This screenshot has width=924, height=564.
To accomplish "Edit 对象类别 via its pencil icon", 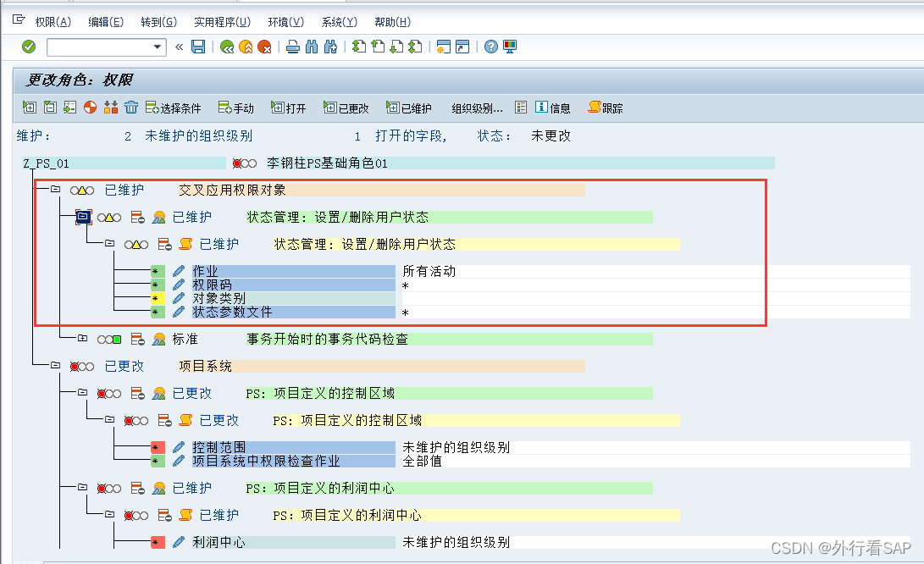I will click(x=179, y=298).
